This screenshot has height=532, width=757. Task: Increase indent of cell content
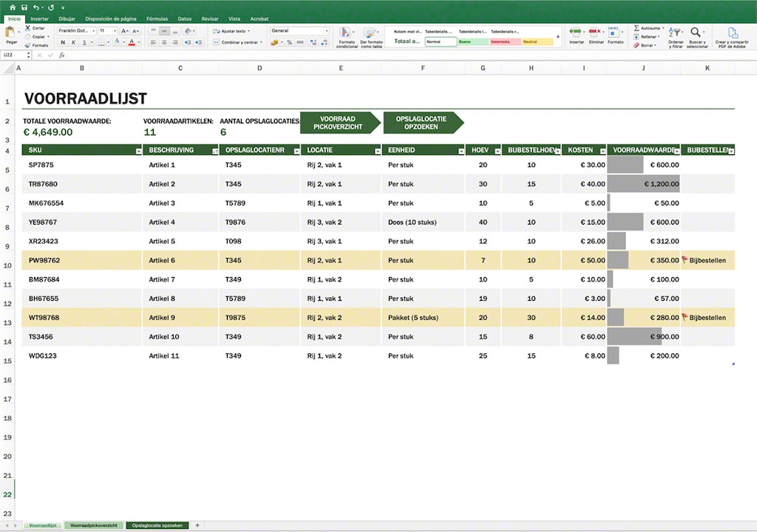[198, 42]
